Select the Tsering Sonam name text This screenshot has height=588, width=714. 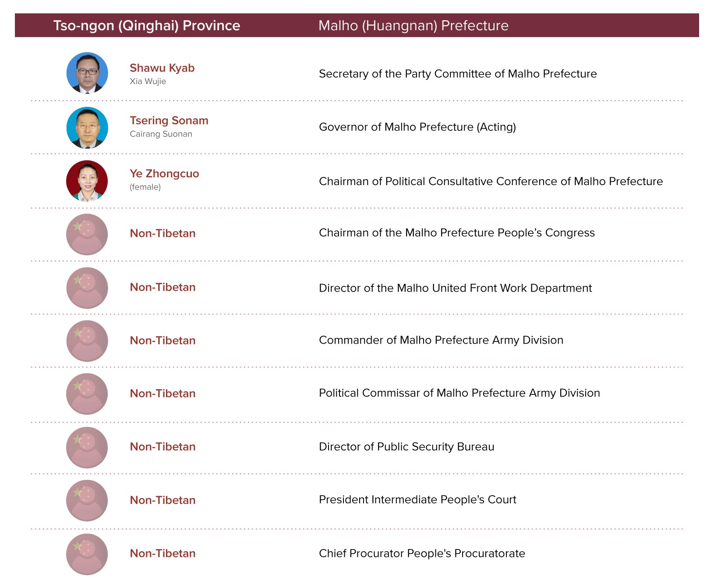(x=169, y=121)
